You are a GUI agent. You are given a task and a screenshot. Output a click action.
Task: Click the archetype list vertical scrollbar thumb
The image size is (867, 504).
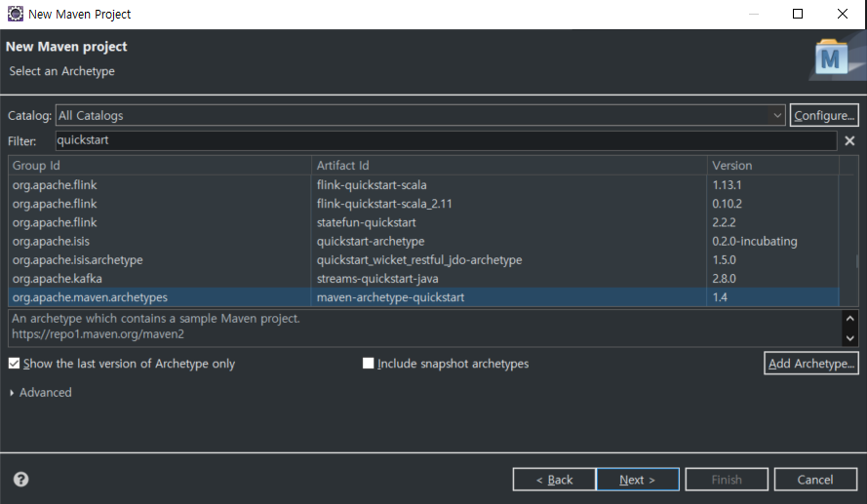(x=857, y=260)
